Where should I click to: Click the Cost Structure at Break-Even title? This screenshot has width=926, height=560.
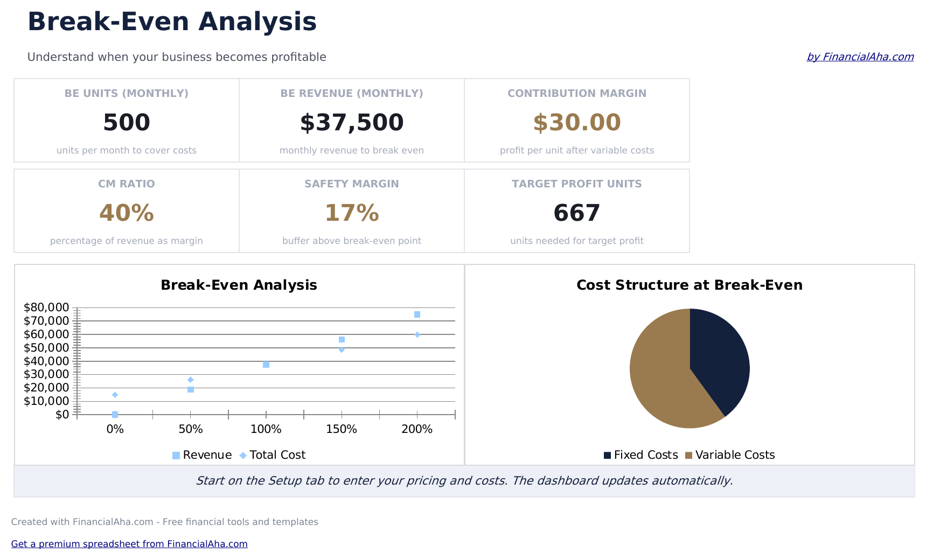(690, 285)
